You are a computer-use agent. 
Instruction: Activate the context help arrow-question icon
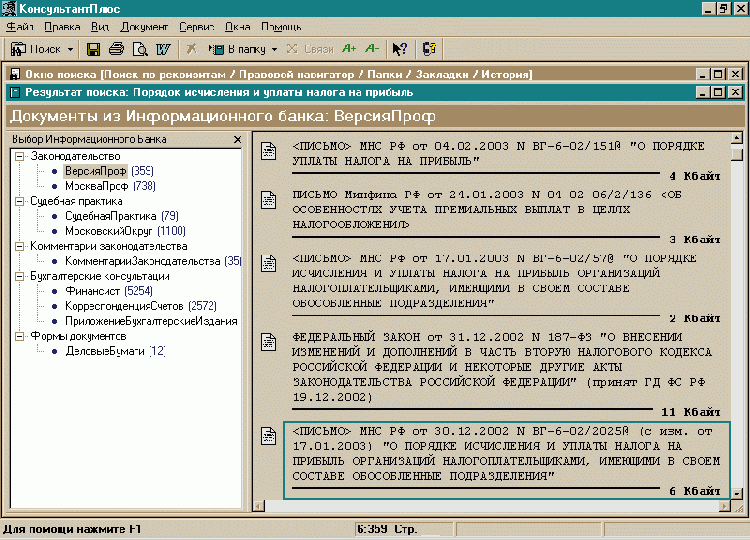[x=399, y=49]
